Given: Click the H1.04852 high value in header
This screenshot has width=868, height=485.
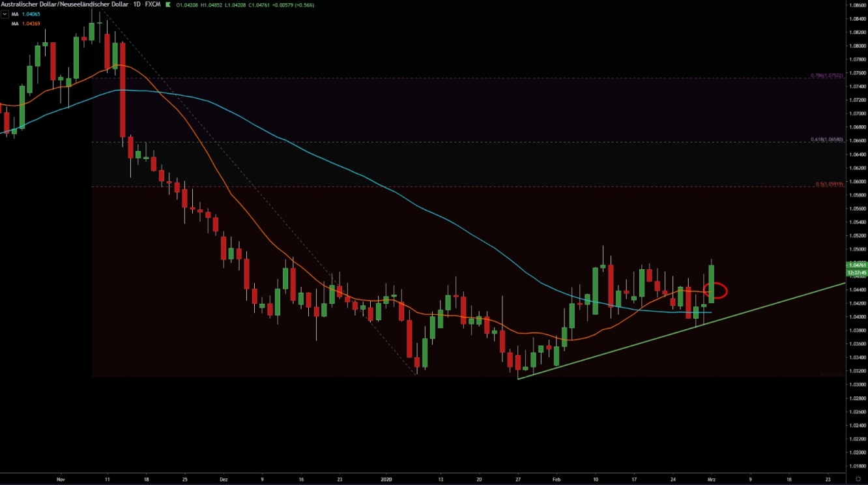Looking at the screenshot, I should coord(212,5).
